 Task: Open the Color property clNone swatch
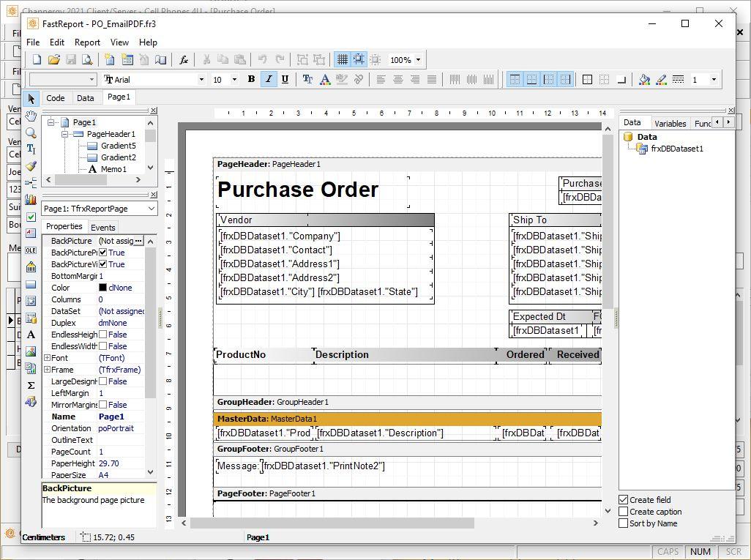click(102, 288)
